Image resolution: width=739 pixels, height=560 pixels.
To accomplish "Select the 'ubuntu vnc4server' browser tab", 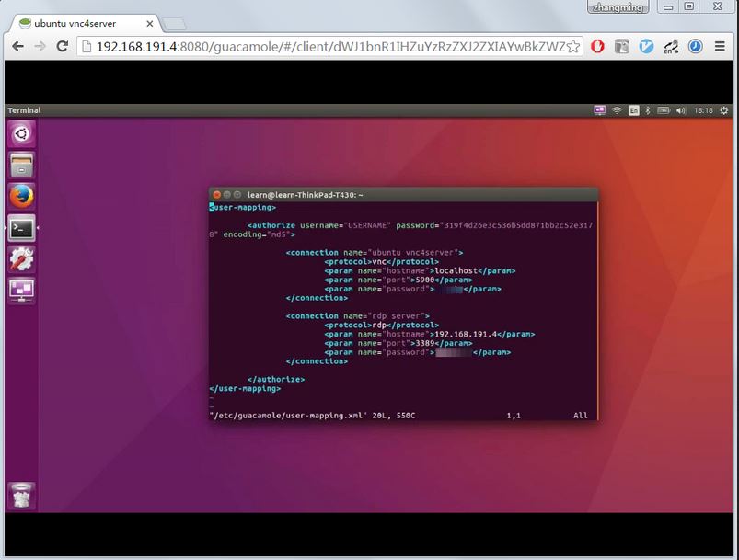I will (x=83, y=23).
